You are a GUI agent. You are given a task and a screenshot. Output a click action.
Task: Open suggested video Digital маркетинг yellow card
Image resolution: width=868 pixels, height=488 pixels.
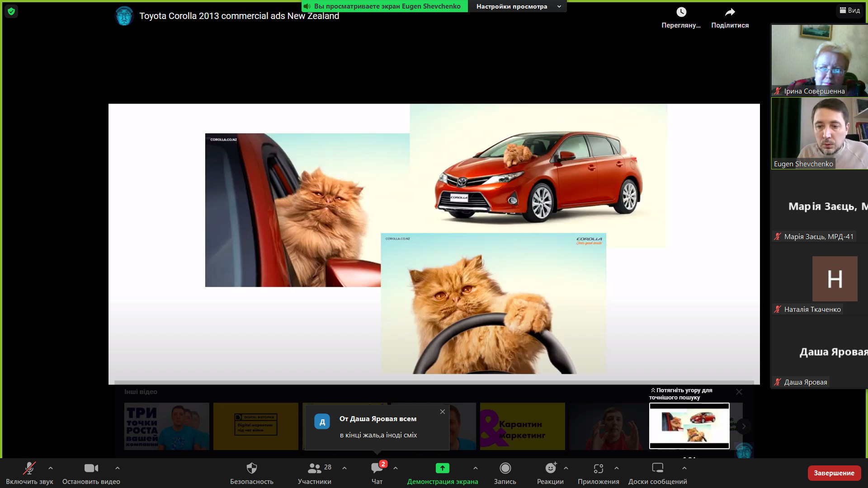[256, 426]
